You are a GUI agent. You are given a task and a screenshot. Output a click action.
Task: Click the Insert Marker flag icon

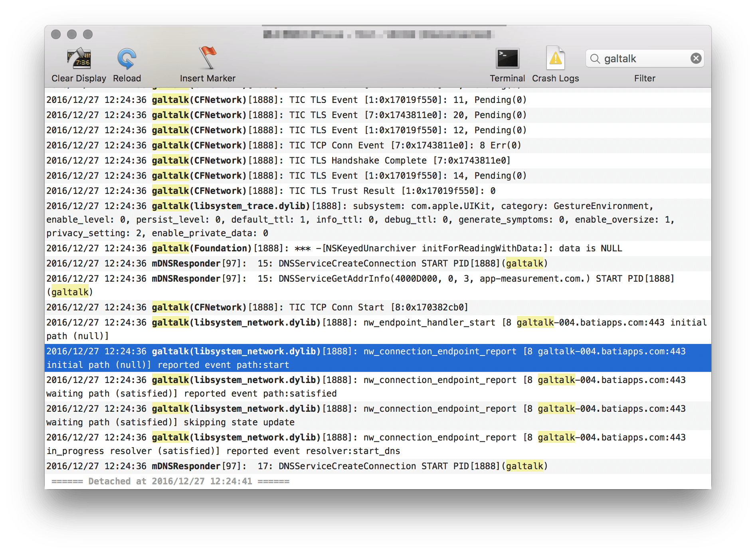pos(208,58)
